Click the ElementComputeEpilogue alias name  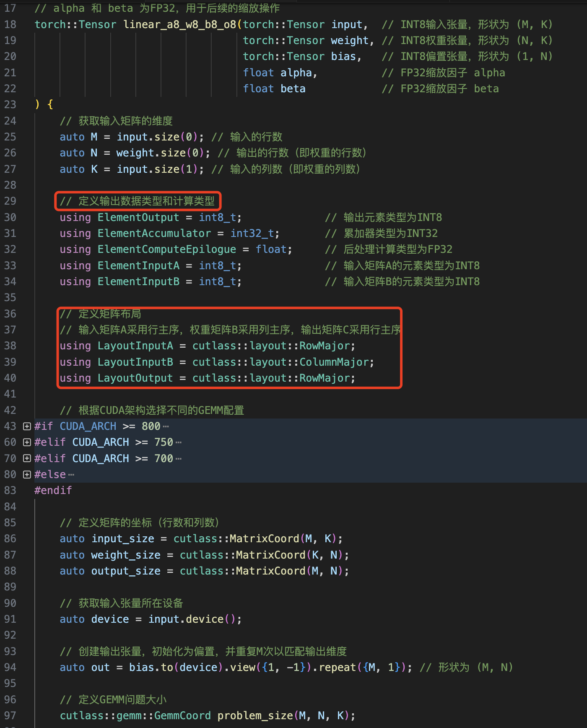(x=166, y=250)
